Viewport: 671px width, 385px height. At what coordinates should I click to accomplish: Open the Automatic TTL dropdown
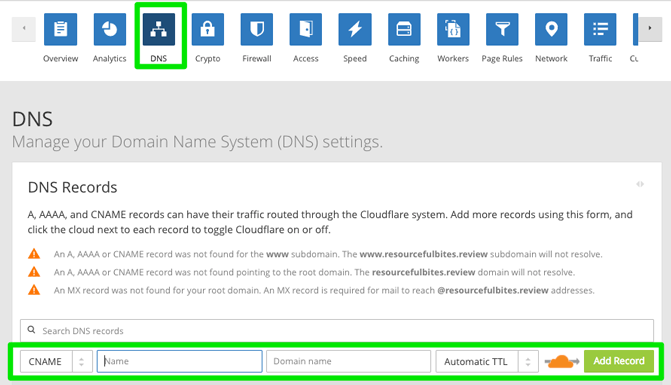pyautogui.click(x=487, y=361)
